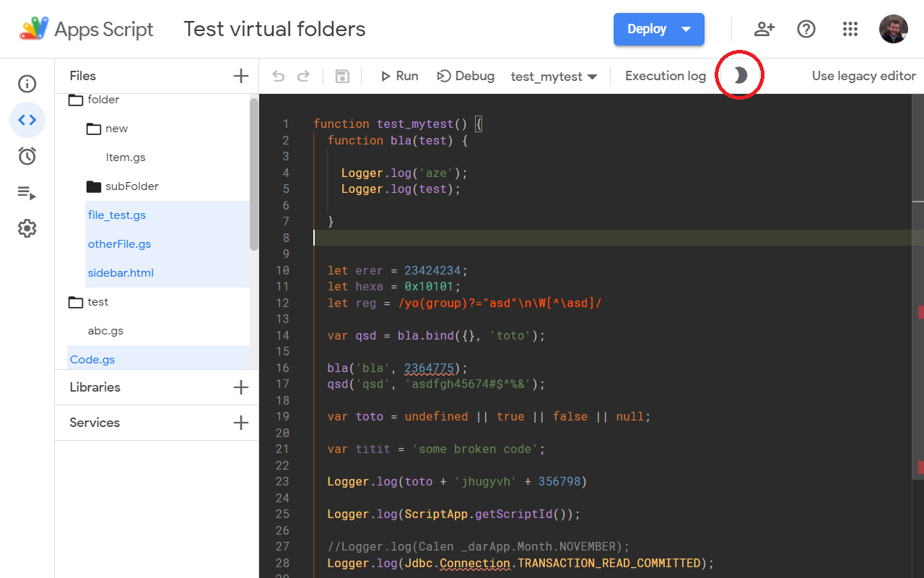Switch to Use legacy editor
The height and width of the screenshot is (578, 924).
(863, 75)
